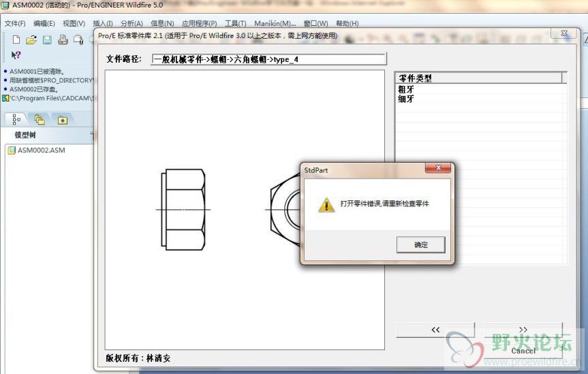This screenshot has height=374, width=588.
Task: Click the StdPart warning triangle icon
Action: tap(326, 205)
